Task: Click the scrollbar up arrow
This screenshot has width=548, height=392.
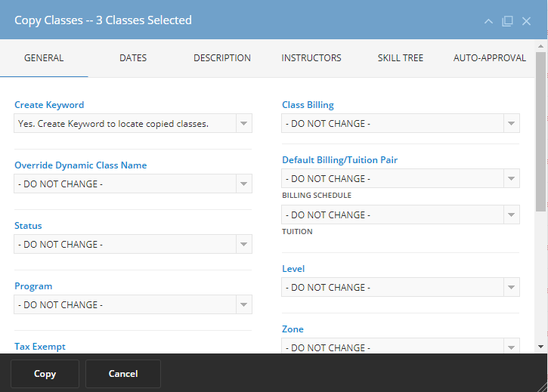Action: pyautogui.click(x=540, y=46)
